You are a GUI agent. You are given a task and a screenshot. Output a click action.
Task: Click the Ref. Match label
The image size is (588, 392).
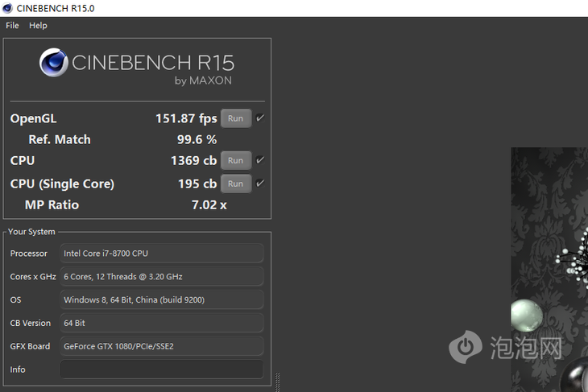tap(60, 139)
